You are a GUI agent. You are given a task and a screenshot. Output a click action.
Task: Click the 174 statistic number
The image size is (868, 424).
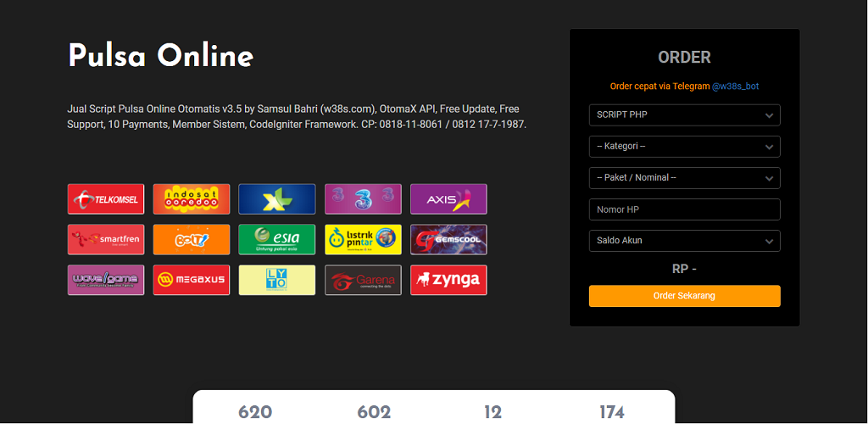[x=612, y=412]
